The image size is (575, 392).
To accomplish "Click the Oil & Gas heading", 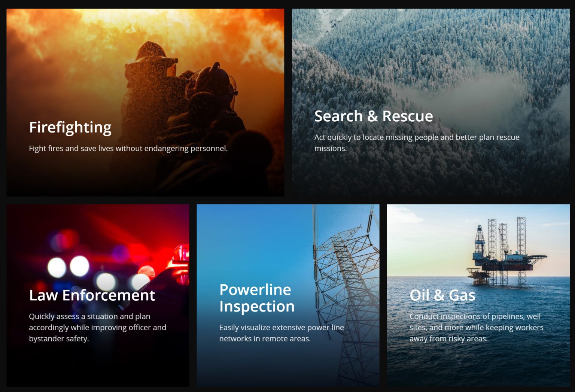I will 442,295.
